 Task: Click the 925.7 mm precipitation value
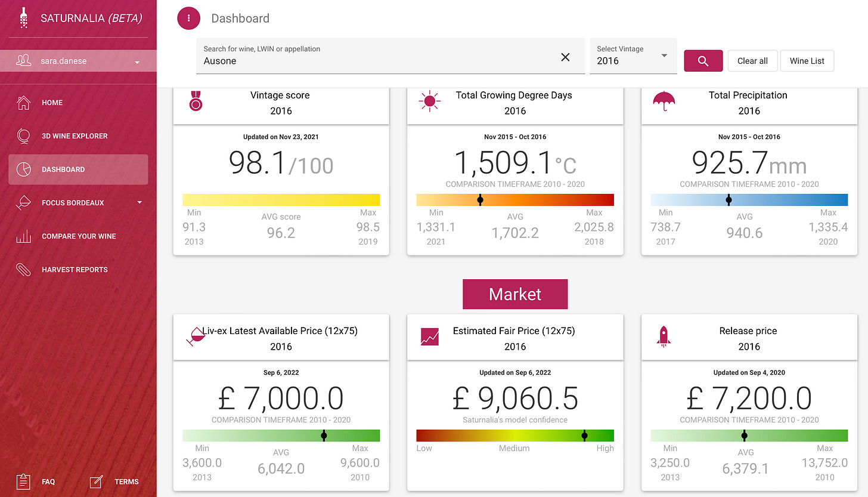tap(749, 163)
